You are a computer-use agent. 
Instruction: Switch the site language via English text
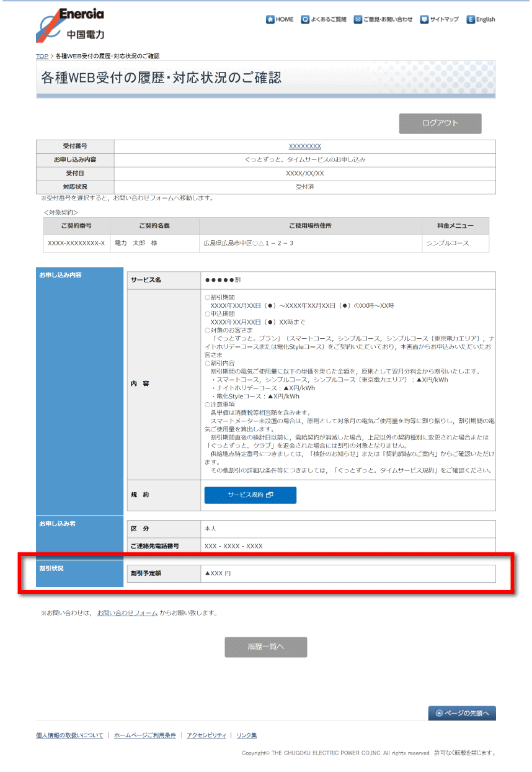coord(485,19)
